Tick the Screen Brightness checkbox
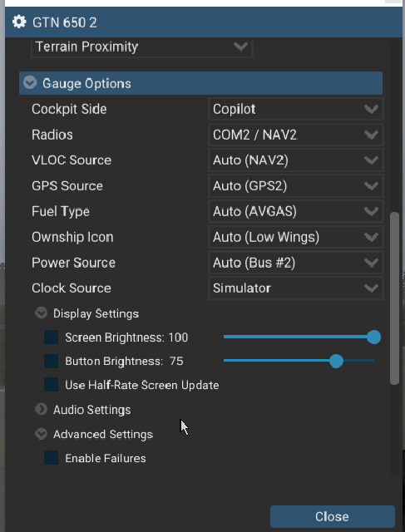405x532 pixels. coord(52,337)
